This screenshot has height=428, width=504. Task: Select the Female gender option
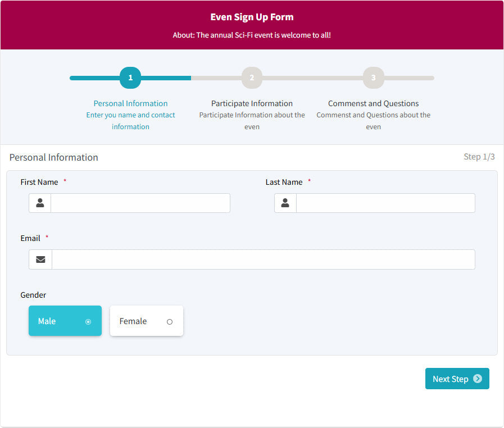(146, 321)
